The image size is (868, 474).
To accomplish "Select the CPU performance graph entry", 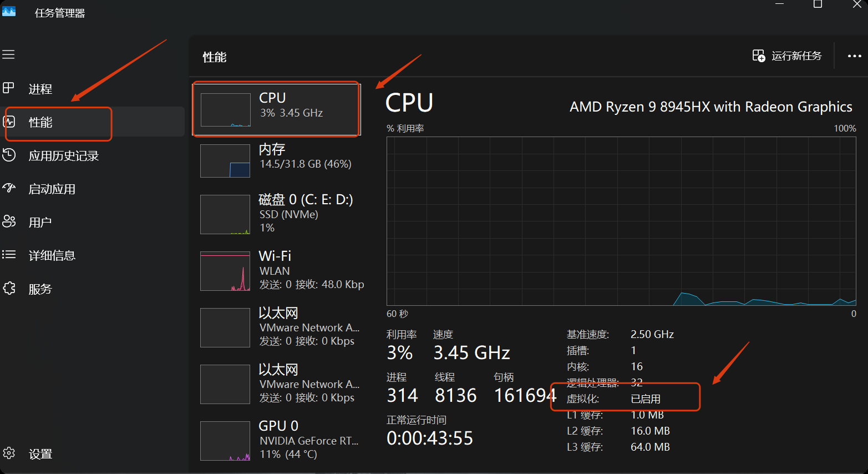I will (x=276, y=109).
